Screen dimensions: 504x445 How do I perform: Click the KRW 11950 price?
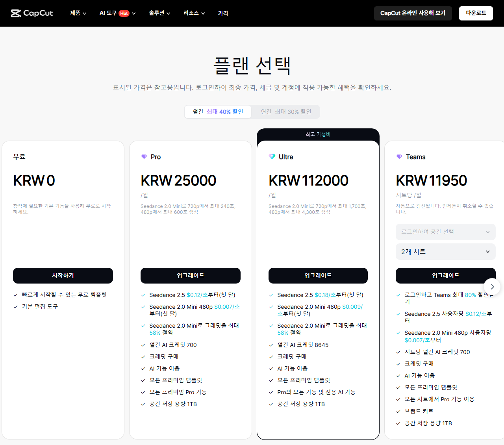click(x=431, y=181)
